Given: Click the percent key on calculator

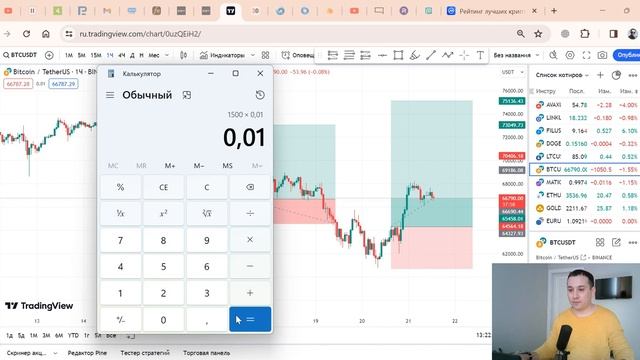Looking at the screenshot, I should click(x=120, y=187).
